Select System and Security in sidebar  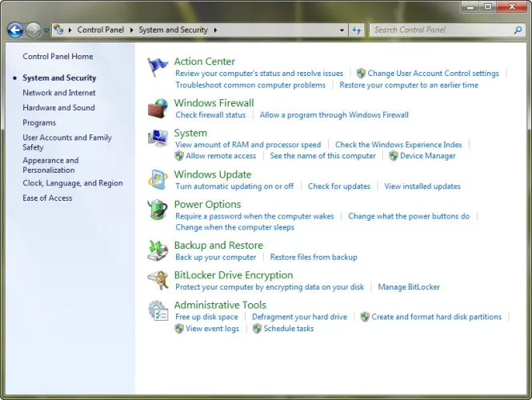59,78
